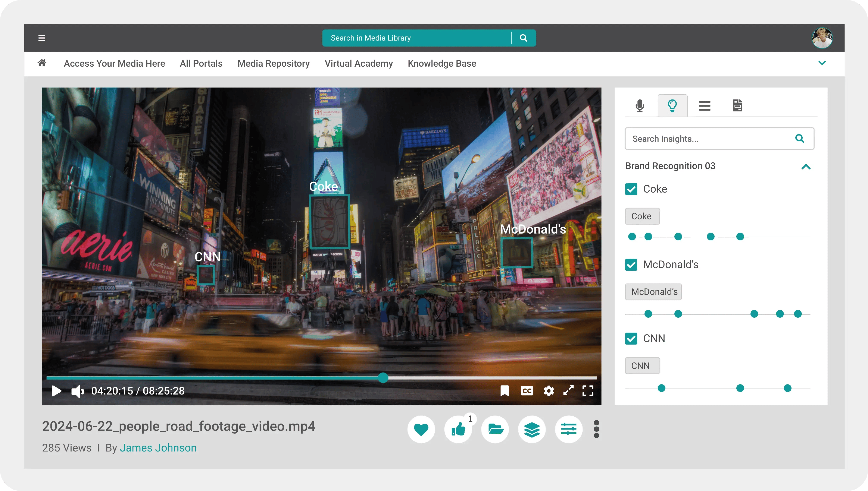
Task: Jump to first CNN timeline marker
Action: tap(661, 388)
